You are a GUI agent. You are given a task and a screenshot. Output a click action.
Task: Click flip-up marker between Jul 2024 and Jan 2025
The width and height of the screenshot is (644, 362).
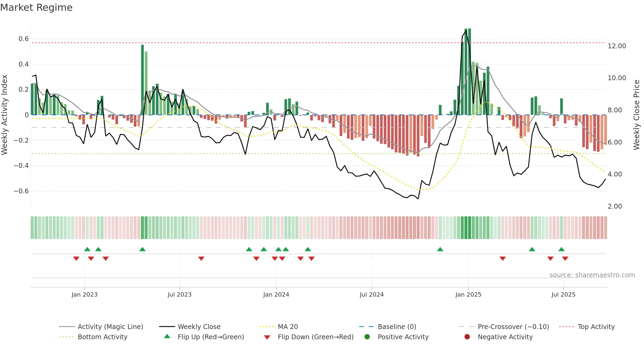coord(440,249)
